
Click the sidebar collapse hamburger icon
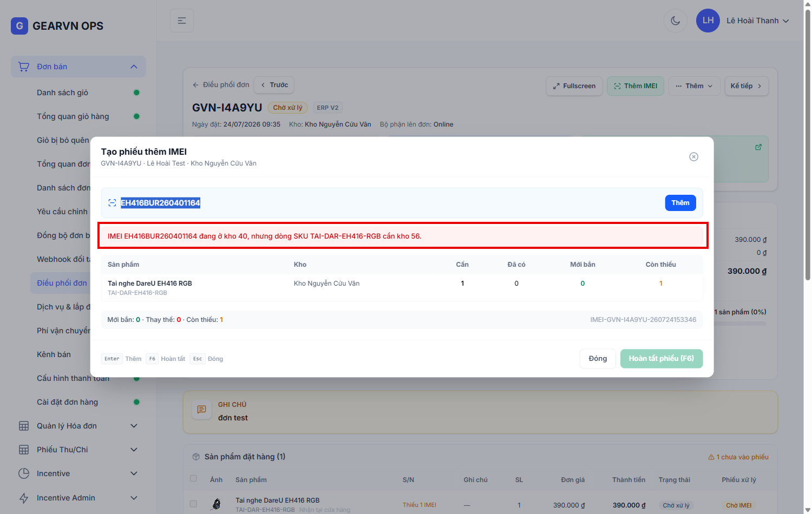(182, 21)
